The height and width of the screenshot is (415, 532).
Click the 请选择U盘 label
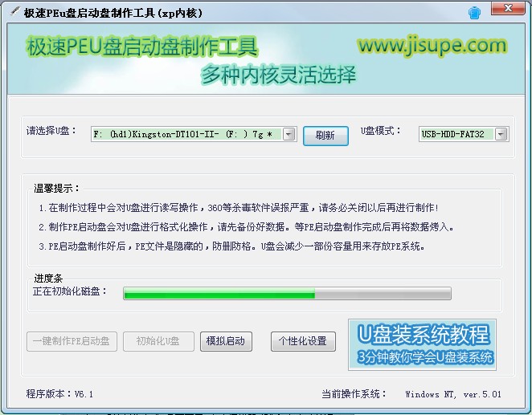[x=51, y=131]
